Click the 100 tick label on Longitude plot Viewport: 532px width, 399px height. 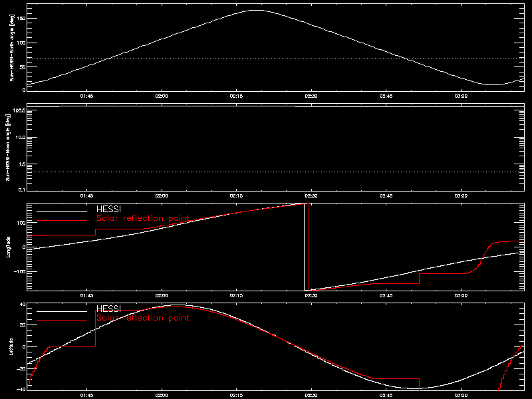[x=21, y=223]
